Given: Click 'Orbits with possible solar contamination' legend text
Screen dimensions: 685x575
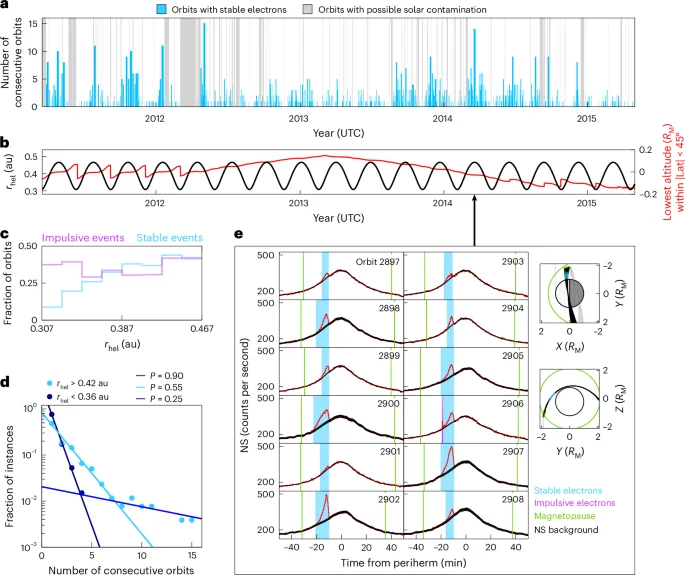Looking at the screenshot, I should 402,10.
